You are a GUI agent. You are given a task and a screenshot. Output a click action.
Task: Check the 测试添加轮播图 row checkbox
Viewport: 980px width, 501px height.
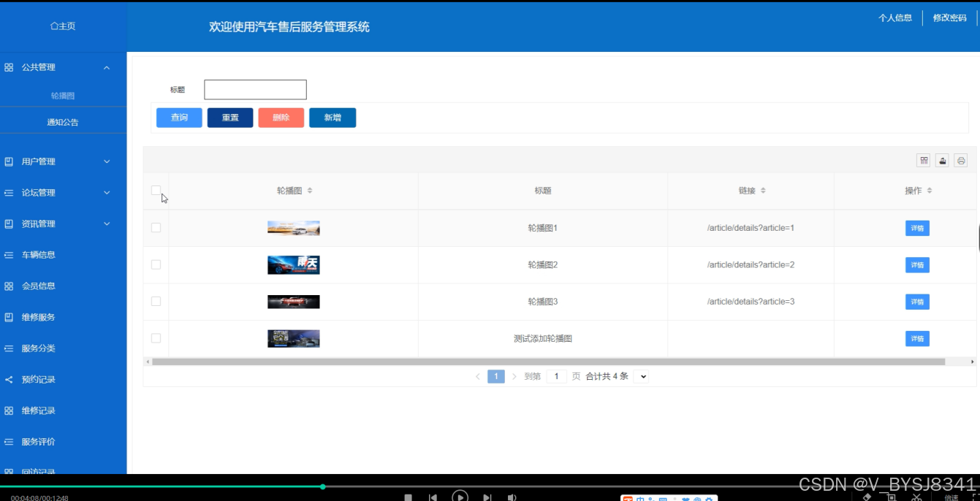(156, 338)
